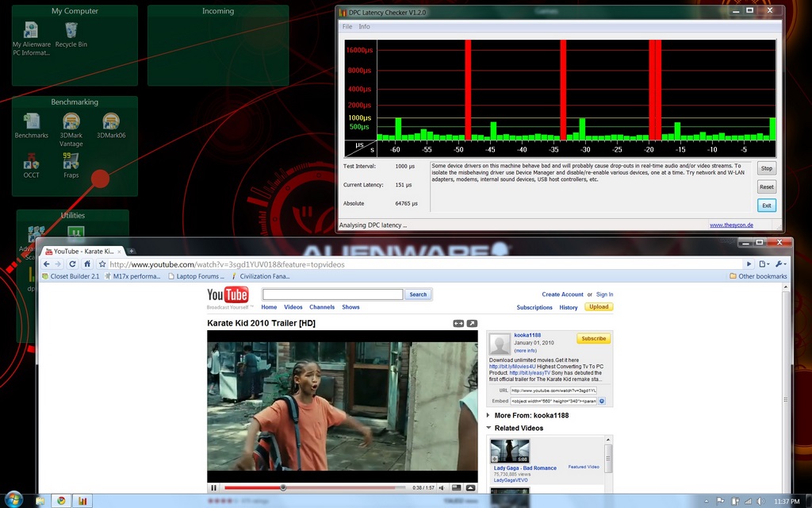Open the Civilization Fana... bookmark
Screen dimensions: 812x508
coord(260,276)
